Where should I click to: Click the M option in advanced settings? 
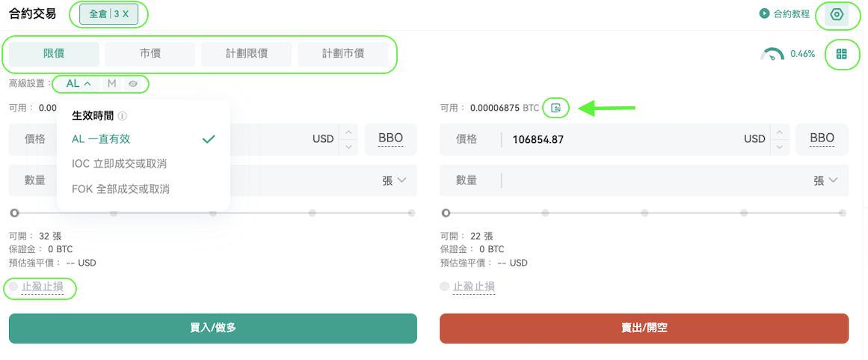coord(112,84)
